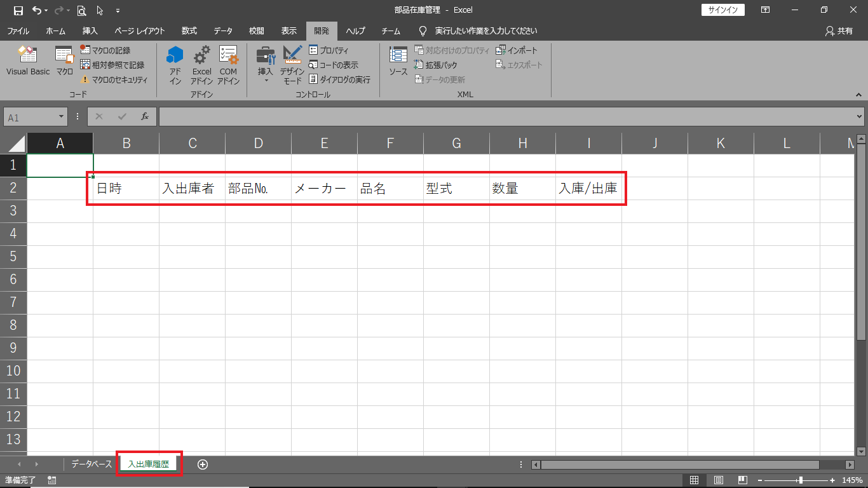The height and width of the screenshot is (488, 868).
Task: Click XML インポート
Action: click(x=517, y=50)
